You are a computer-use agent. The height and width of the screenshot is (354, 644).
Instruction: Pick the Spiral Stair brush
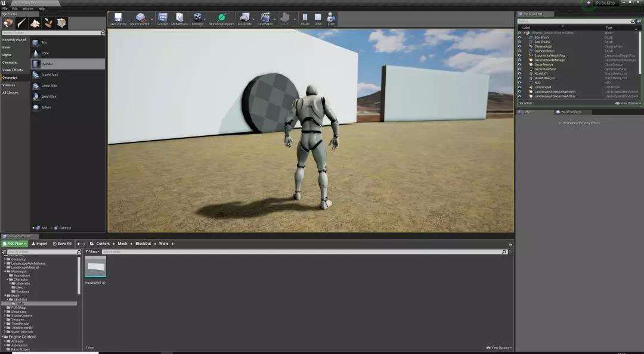[68, 97]
